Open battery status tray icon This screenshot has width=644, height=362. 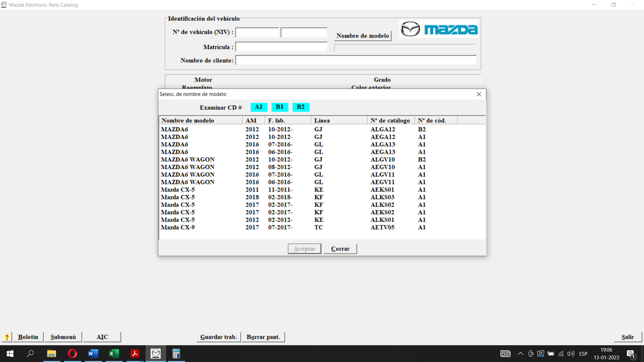pyautogui.click(x=551, y=354)
